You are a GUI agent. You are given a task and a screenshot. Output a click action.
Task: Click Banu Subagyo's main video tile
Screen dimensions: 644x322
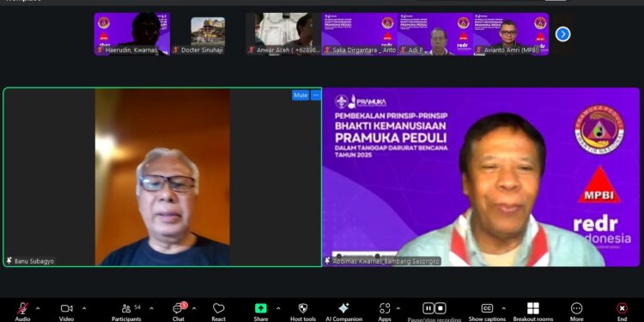click(x=162, y=177)
